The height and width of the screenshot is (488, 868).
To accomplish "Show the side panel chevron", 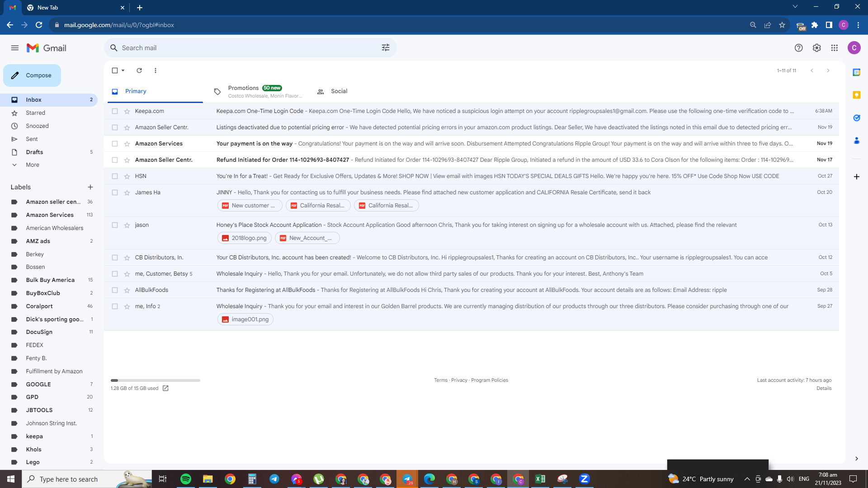I will pos(857,459).
